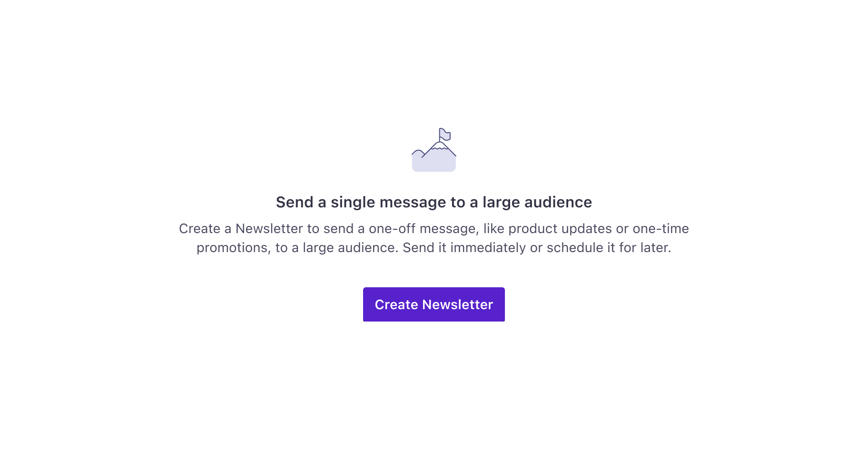The height and width of the screenshot is (449, 868).
Task: Click the Create Newsletter button
Action: 434,304
